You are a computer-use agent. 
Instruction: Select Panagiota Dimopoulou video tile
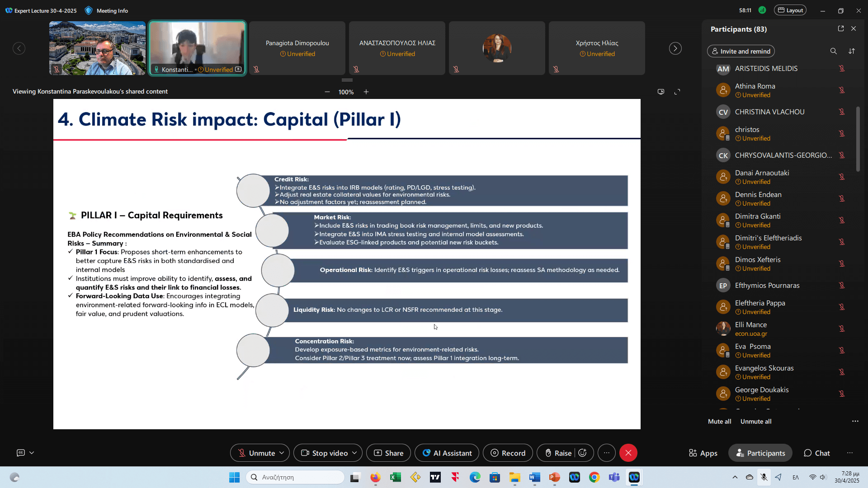tap(297, 48)
